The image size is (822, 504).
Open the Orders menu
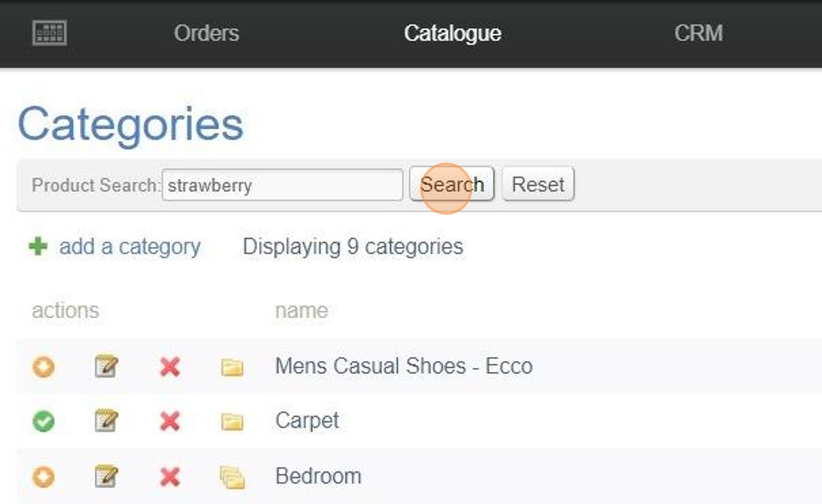(207, 33)
